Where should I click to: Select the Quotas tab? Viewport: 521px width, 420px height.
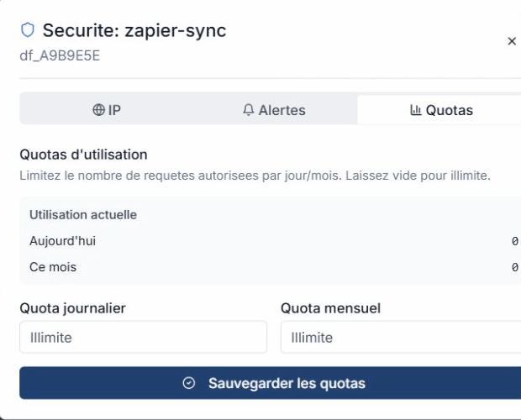[441, 110]
